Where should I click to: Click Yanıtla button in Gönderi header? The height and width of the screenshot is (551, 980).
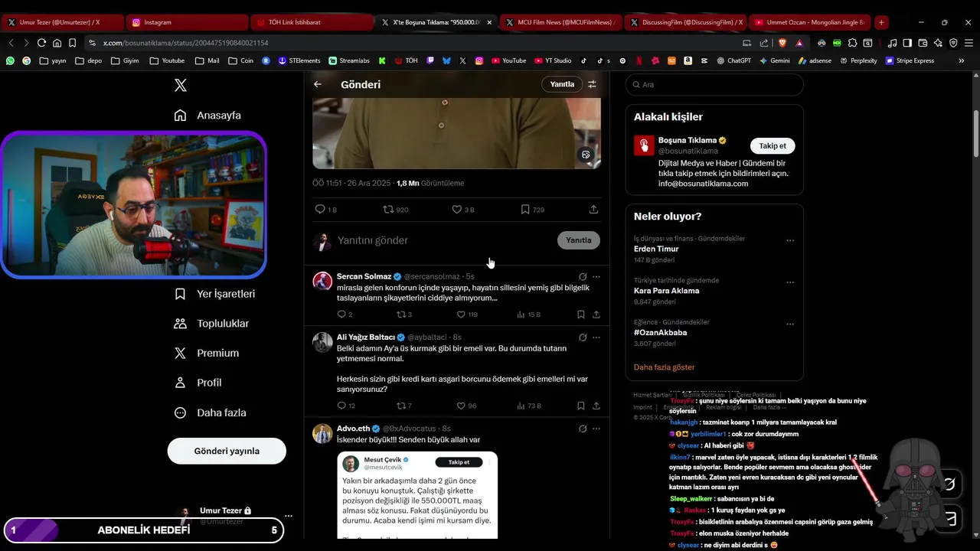tap(562, 84)
